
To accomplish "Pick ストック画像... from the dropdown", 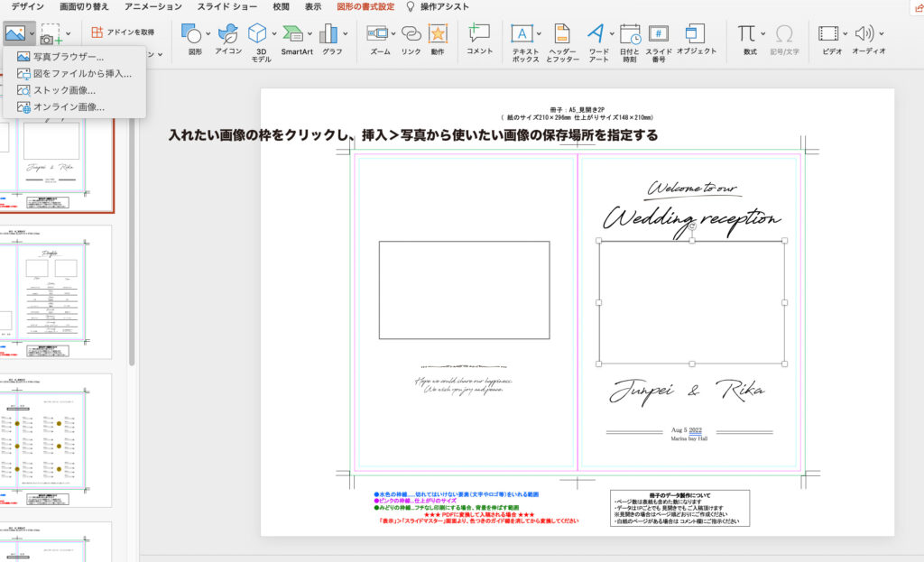I will pyautogui.click(x=64, y=90).
